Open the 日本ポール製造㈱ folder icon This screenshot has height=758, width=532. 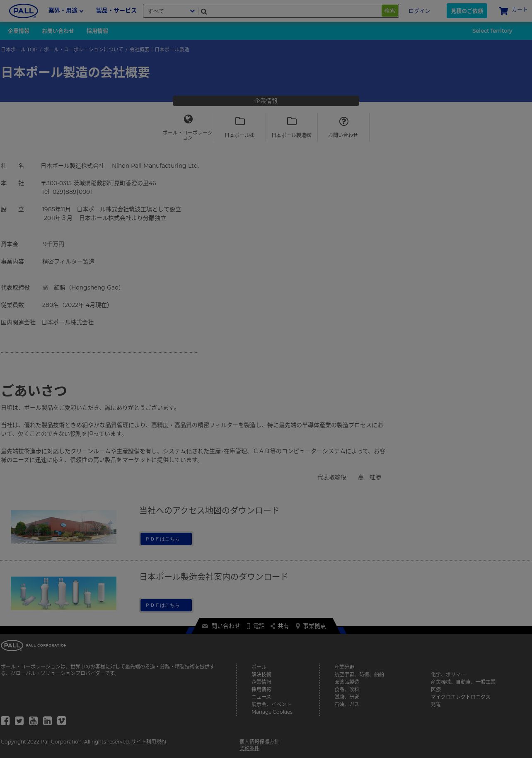(292, 121)
